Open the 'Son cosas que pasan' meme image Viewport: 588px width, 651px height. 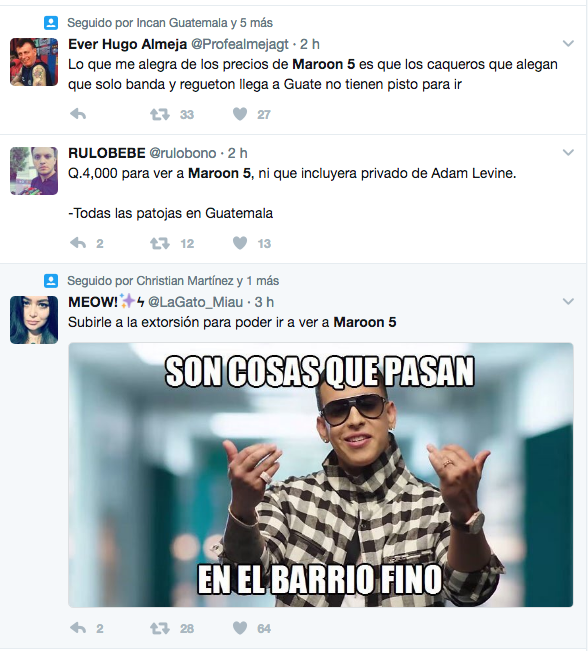(x=321, y=475)
